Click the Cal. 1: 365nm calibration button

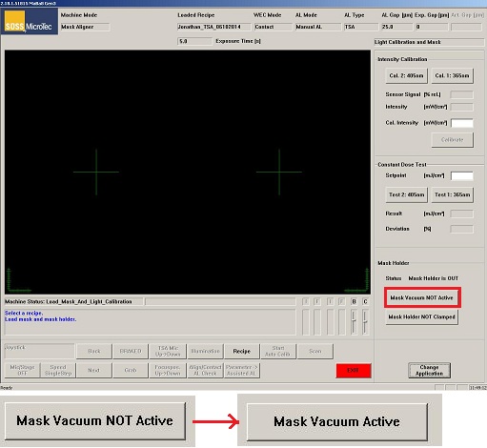coord(452,76)
